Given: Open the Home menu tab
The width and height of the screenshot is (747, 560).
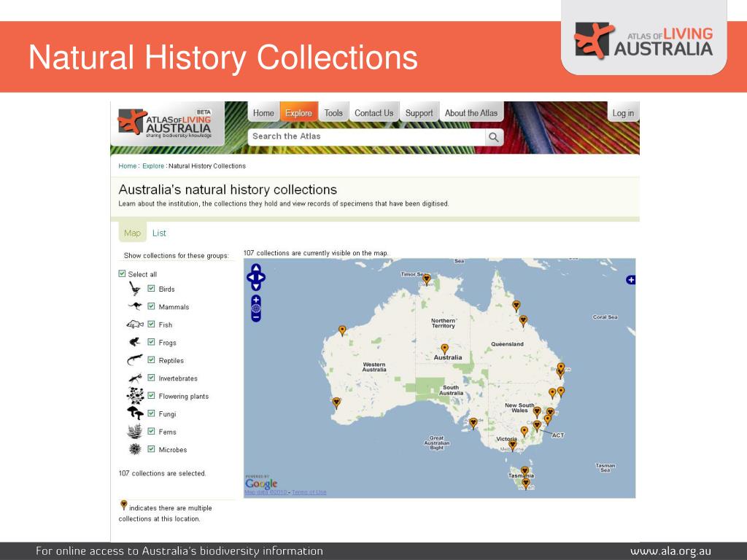Looking at the screenshot, I should click(263, 113).
